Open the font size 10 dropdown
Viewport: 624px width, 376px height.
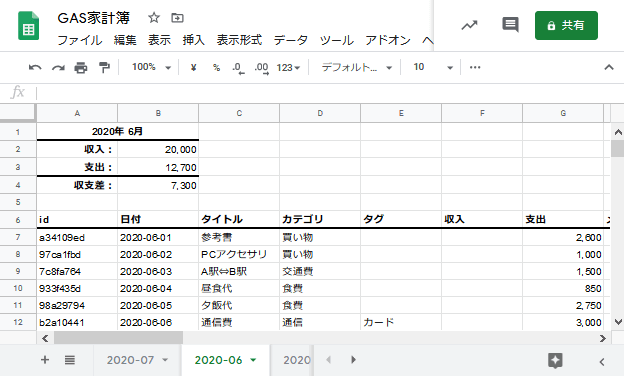point(433,67)
